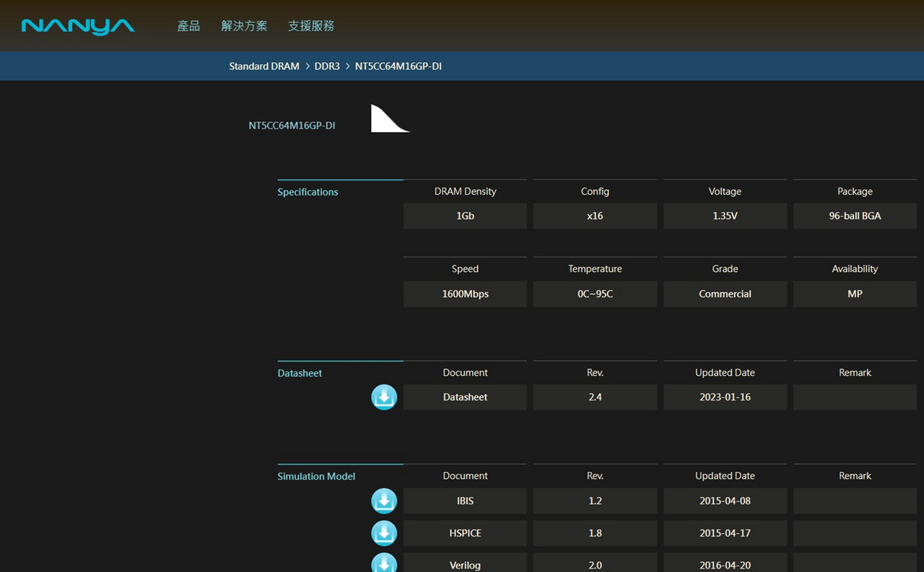Open the 支援服務 menu

(x=311, y=26)
